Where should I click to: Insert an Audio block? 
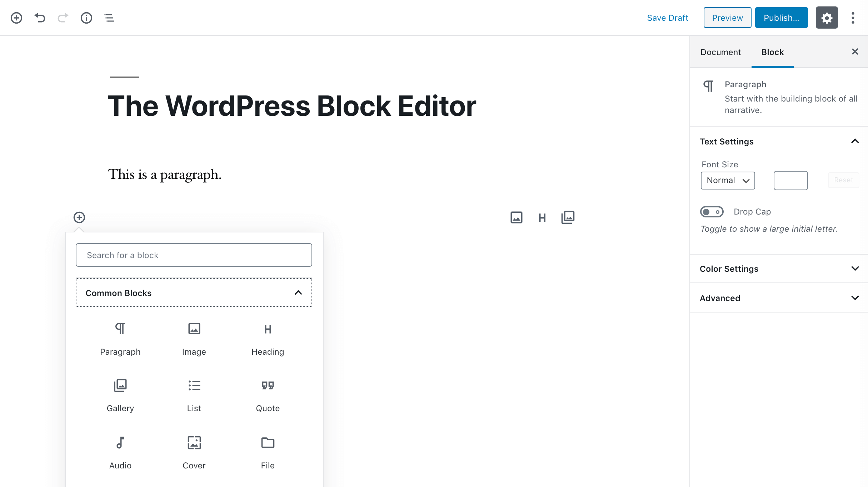tap(120, 452)
